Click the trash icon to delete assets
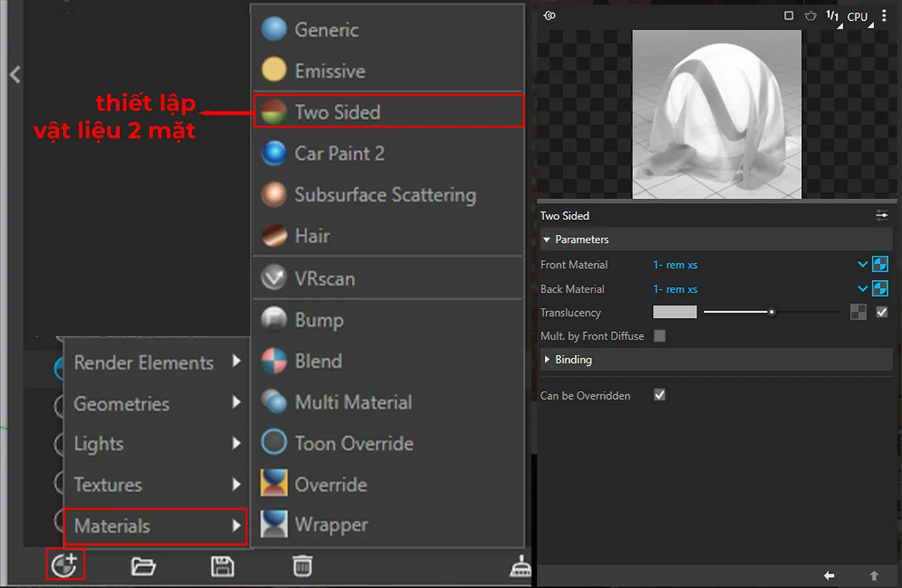 pyautogui.click(x=302, y=566)
